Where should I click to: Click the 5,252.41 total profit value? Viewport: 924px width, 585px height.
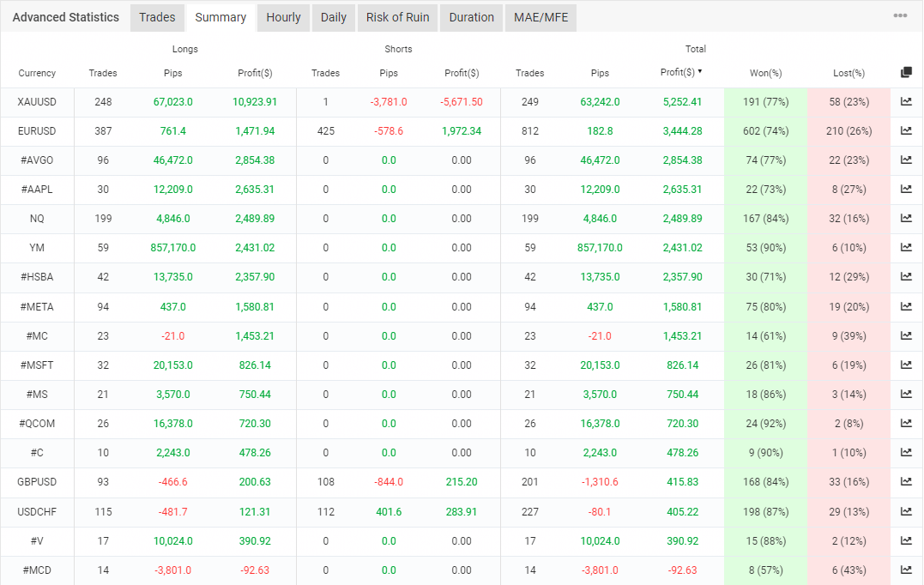(x=682, y=102)
